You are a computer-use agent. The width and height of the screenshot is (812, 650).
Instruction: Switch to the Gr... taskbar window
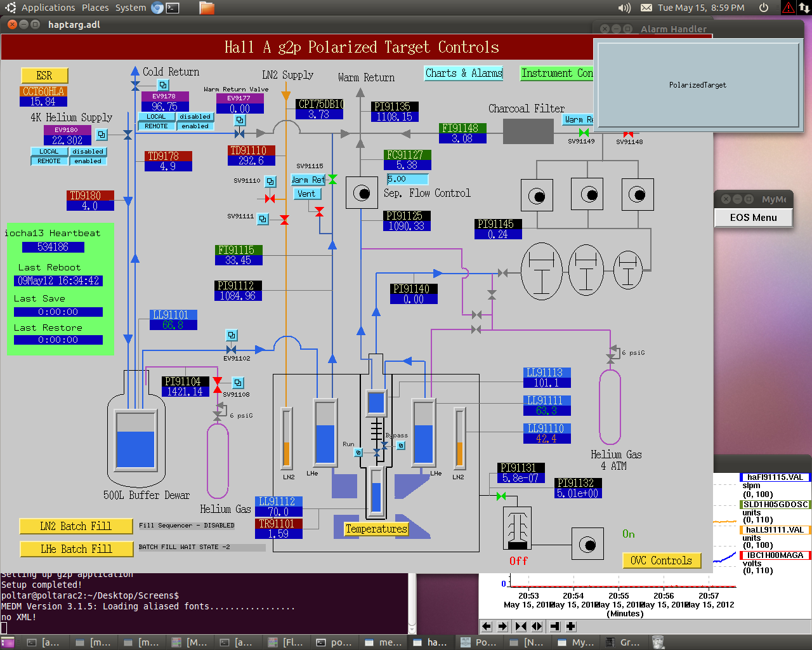623,642
